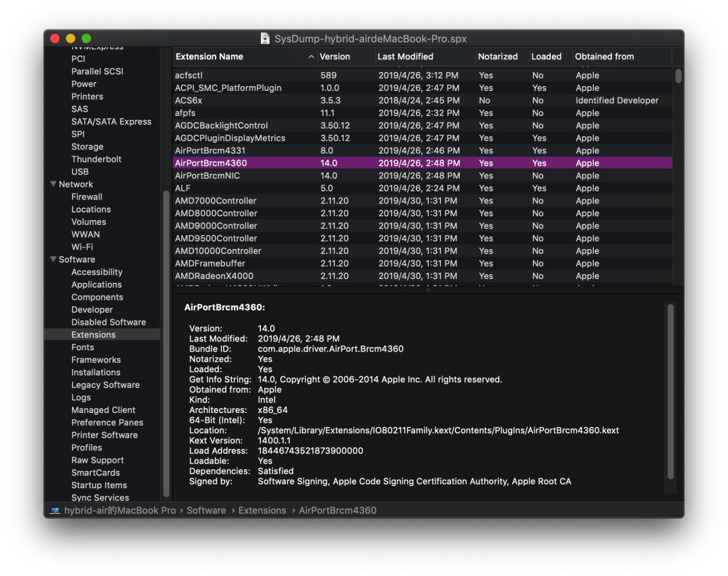This screenshot has height=576, width=728.
Task: Select the ALF extension row
Action: (423, 188)
